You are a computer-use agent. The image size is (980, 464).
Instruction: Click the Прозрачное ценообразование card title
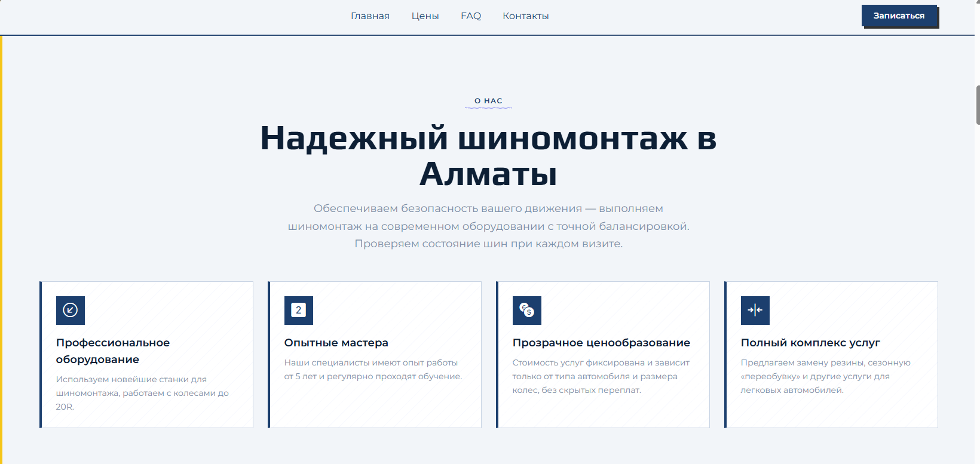(x=601, y=343)
